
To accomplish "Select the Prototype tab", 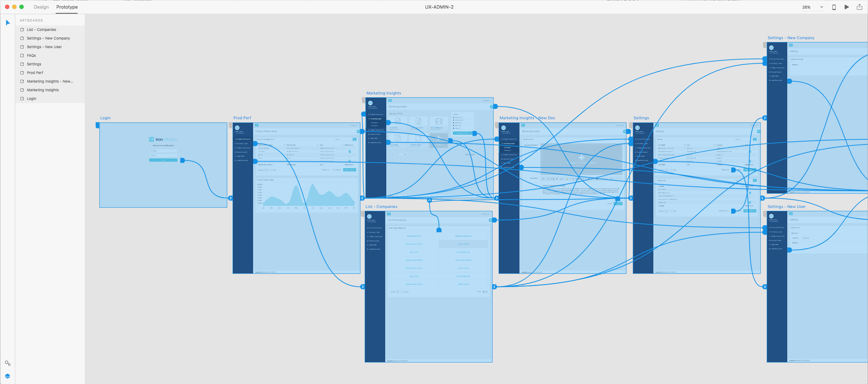I will tap(67, 7).
